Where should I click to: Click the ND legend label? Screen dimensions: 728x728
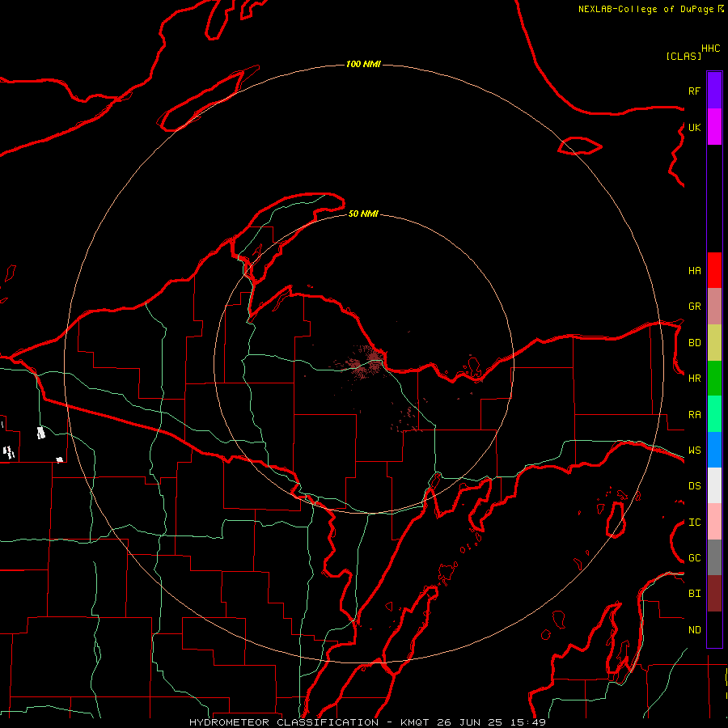coord(694,630)
